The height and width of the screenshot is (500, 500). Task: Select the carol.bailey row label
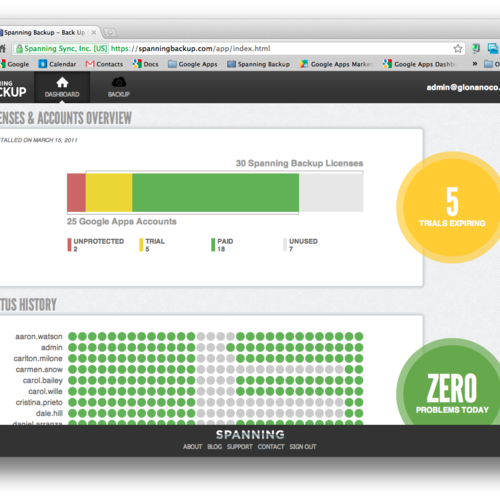[43, 381]
